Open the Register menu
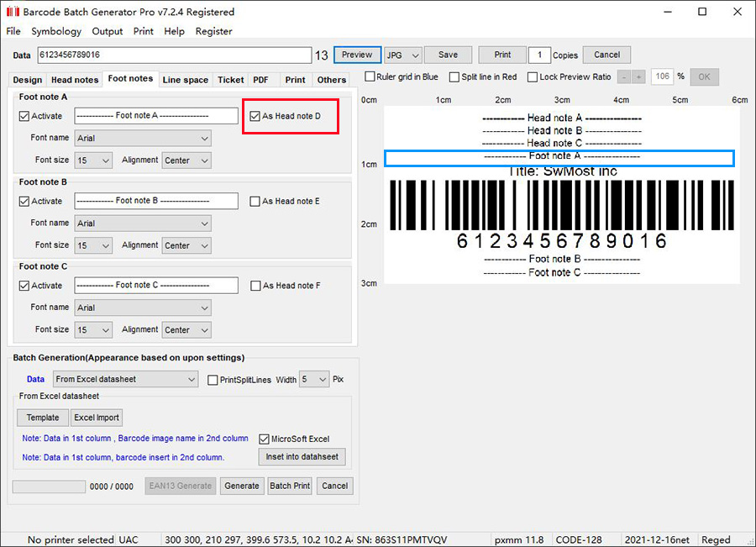This screenshot has height=547, width=756. click(x=213, y=31)
